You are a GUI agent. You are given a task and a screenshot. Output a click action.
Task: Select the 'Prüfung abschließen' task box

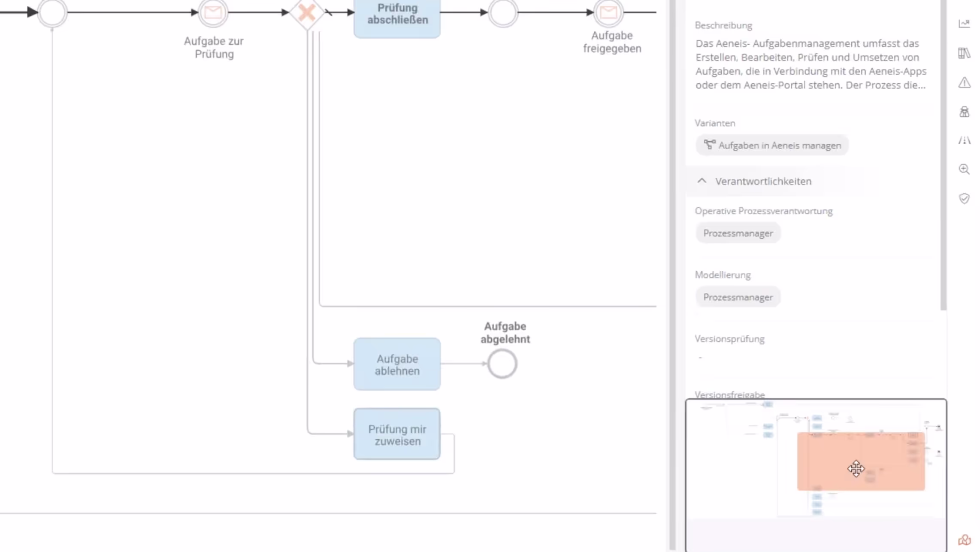tap(397, 18)
